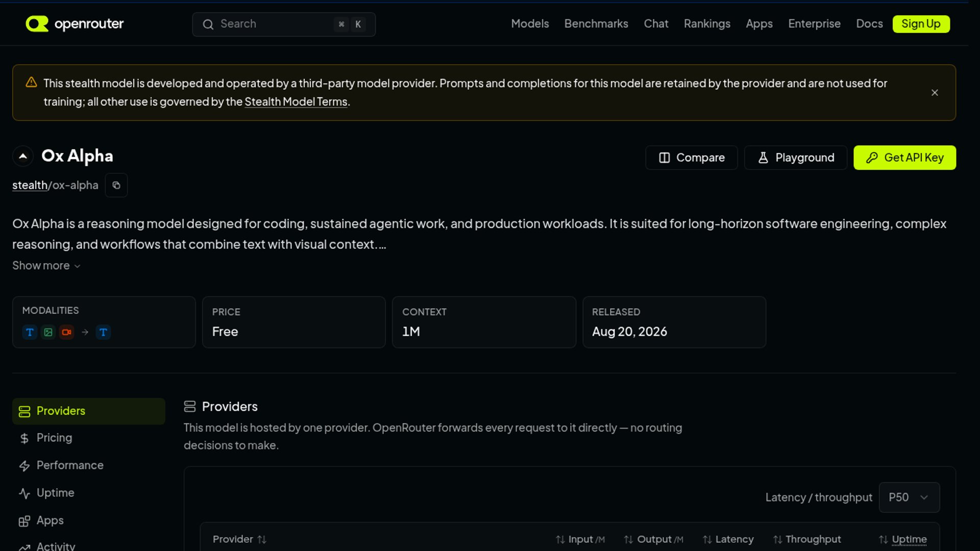Click the text input modality icon

pyautogui.click(x=30, y=332)
